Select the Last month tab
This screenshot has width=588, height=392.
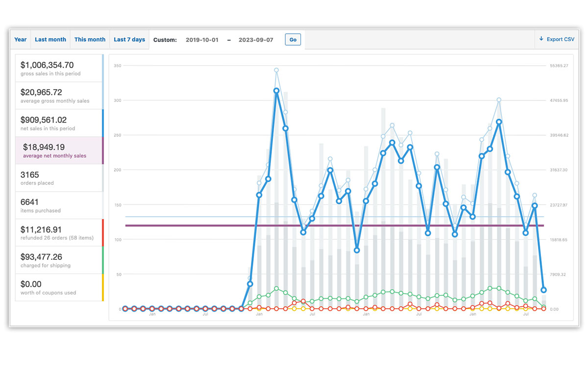click(x=50, y=40)
